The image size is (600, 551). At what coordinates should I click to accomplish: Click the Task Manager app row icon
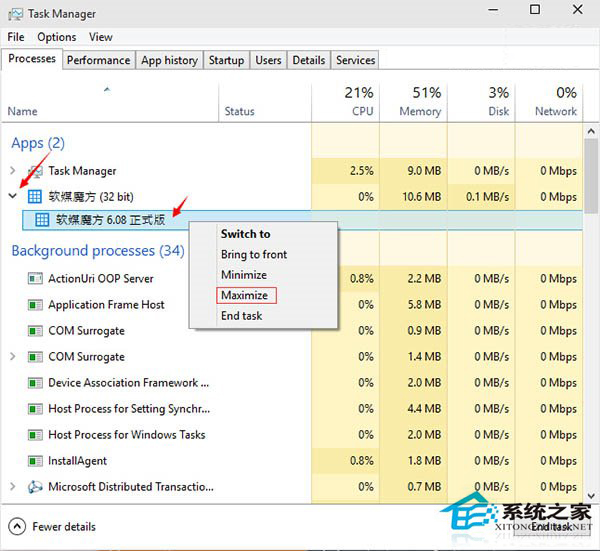35,171
